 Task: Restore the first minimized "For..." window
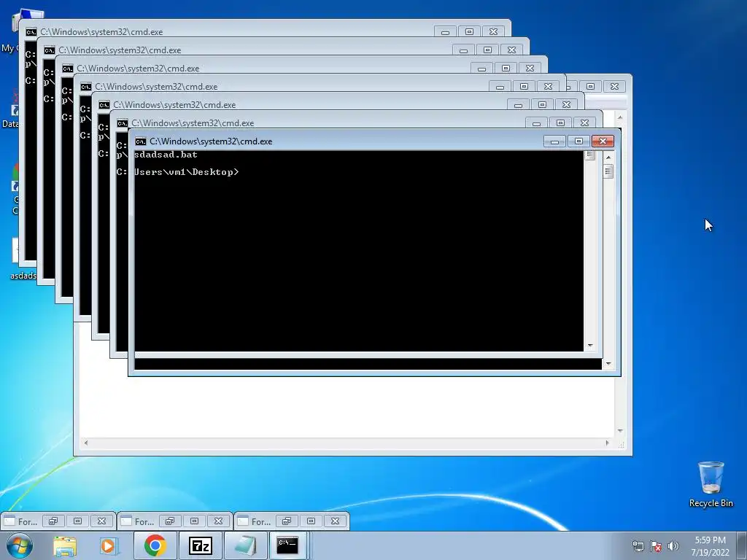coord(53,521)
